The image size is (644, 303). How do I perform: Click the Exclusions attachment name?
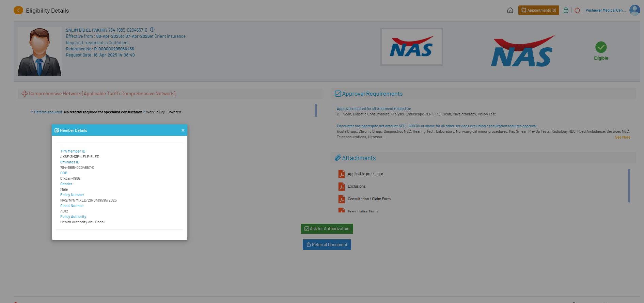pyautogui.click(x=357, y=186)
